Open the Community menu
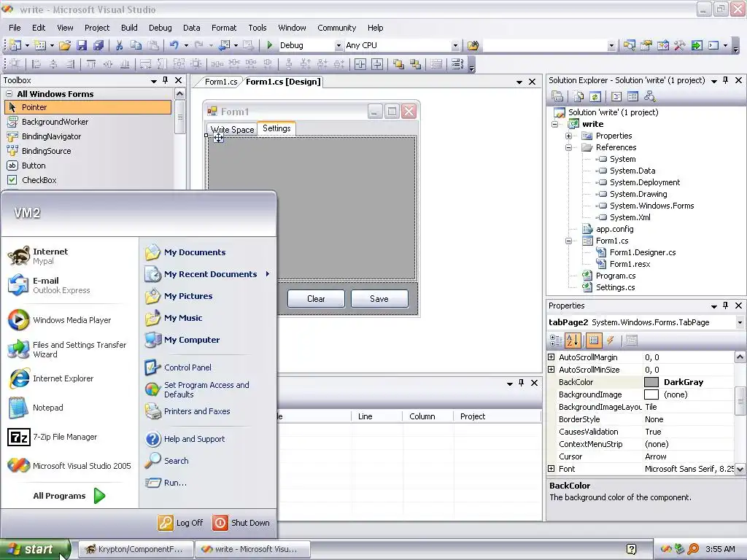The height and width of the screenshot is (560, 747). point(337,28)
